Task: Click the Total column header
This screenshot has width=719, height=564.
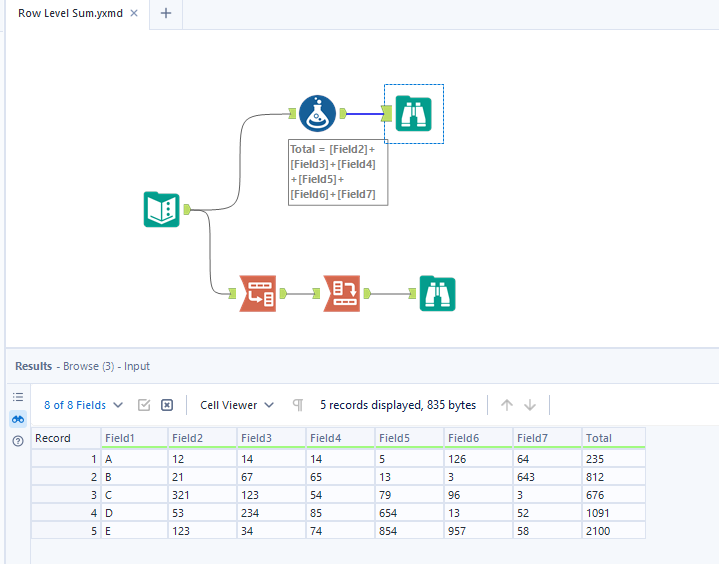Action: pyautogui.click(x=613, y=438)
